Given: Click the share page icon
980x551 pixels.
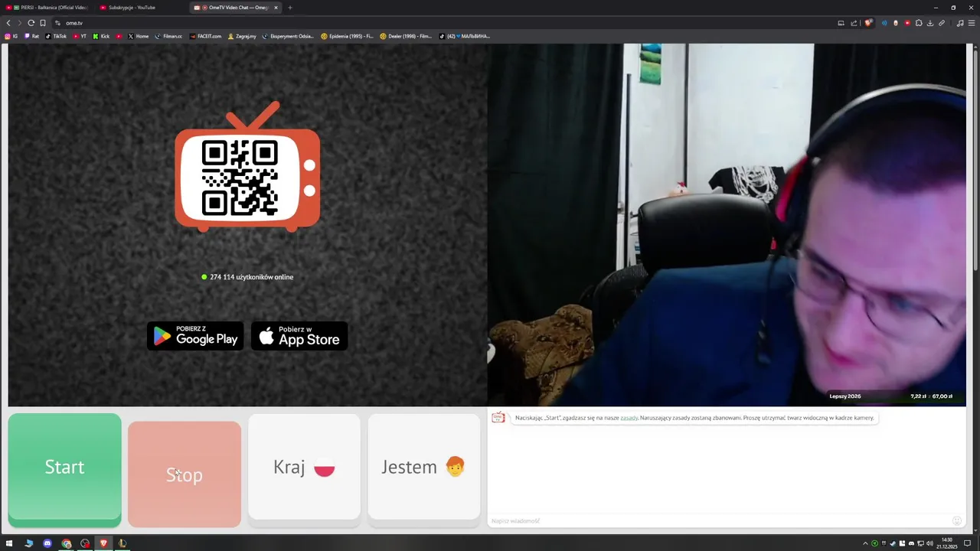Looking at the screenshot, I should (854, 23).
